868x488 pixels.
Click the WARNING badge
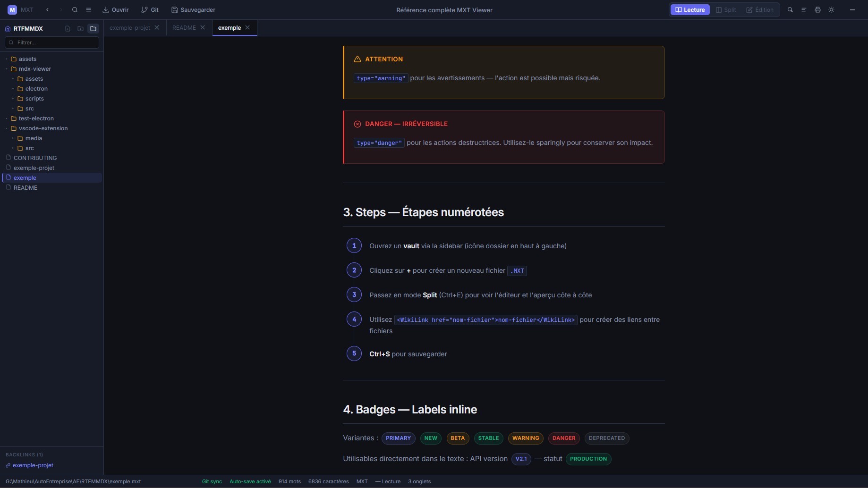526,438
